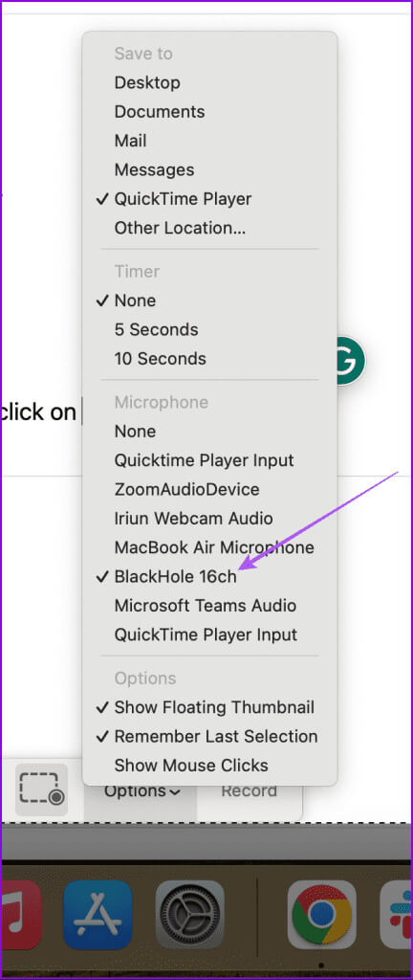The height and width of the screenshot is (980, 413).
Task: Select BlackHole 16ch microphone
Action: 209,576
